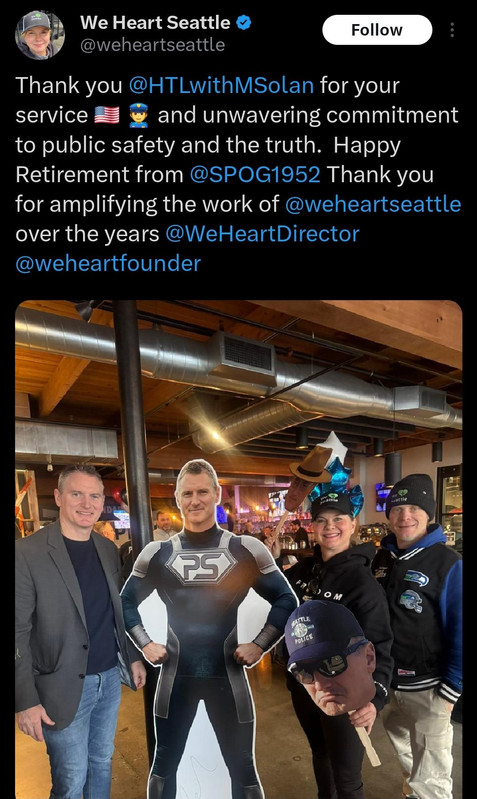Open the attached retirement party photo

click(x=238, y=549)
